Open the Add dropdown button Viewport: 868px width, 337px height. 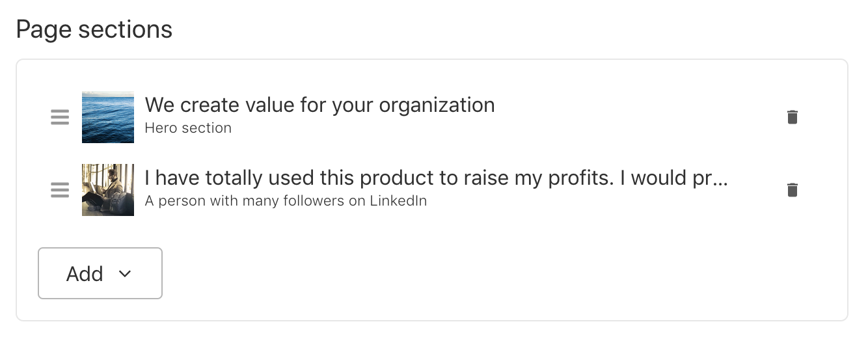click(100, 273)
